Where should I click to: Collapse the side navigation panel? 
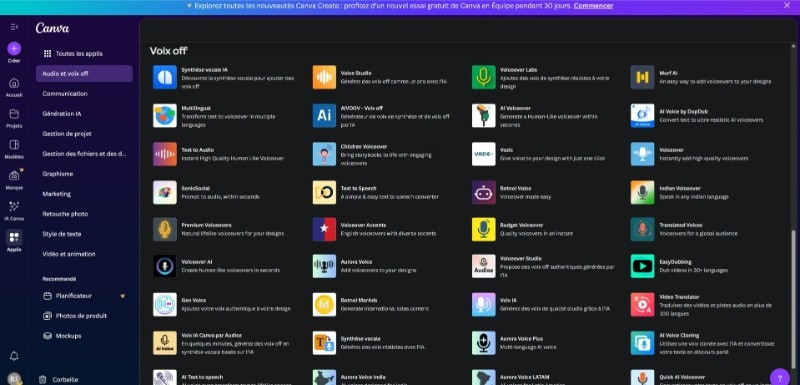(x=14, y=27)
